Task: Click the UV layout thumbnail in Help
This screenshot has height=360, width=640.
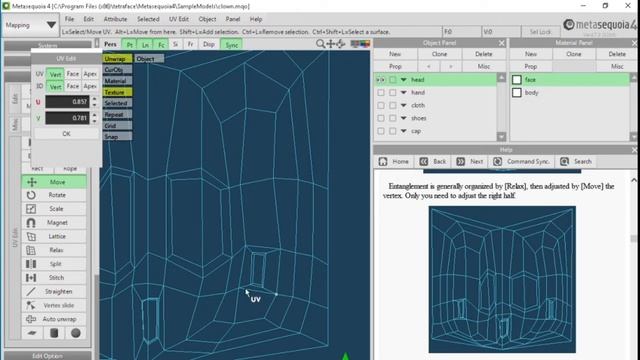Action: (502, 280)
